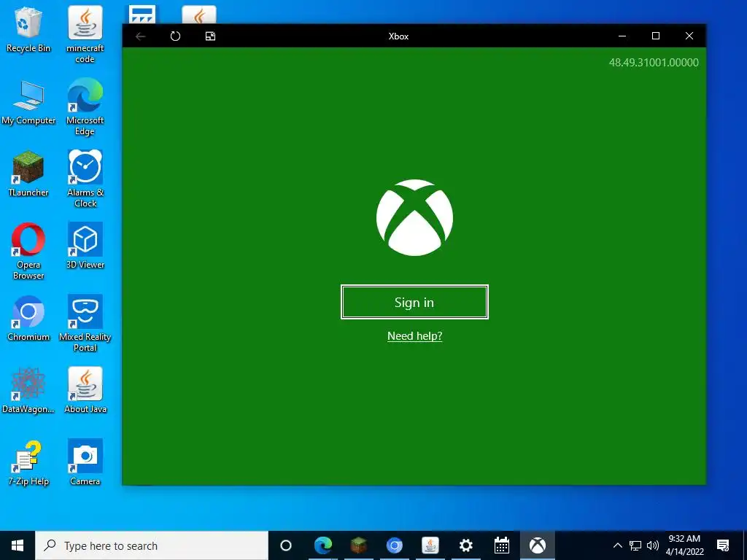Select the Alarms & Clock desktop shortcut

click(x=85, y=179)
